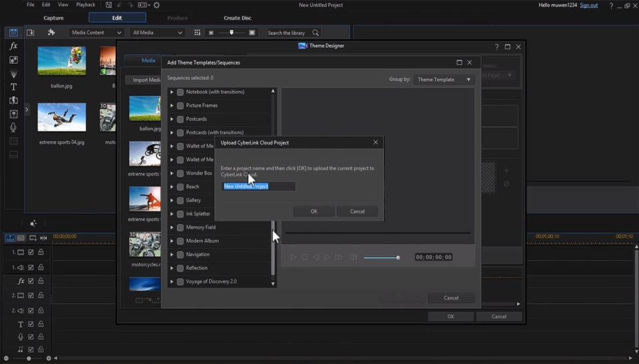Unlock toggle for video track 1

pos(41,252)
